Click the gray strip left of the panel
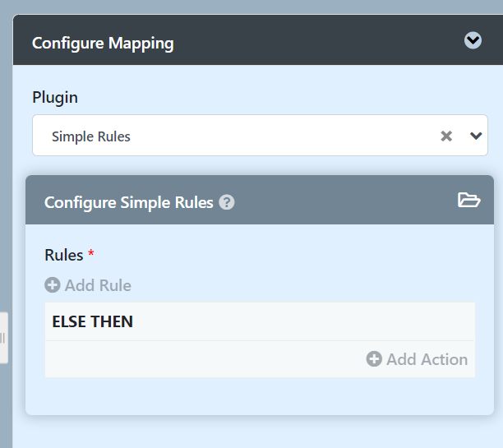The height and width of the screenshot is (448, 503). [6, 206]
